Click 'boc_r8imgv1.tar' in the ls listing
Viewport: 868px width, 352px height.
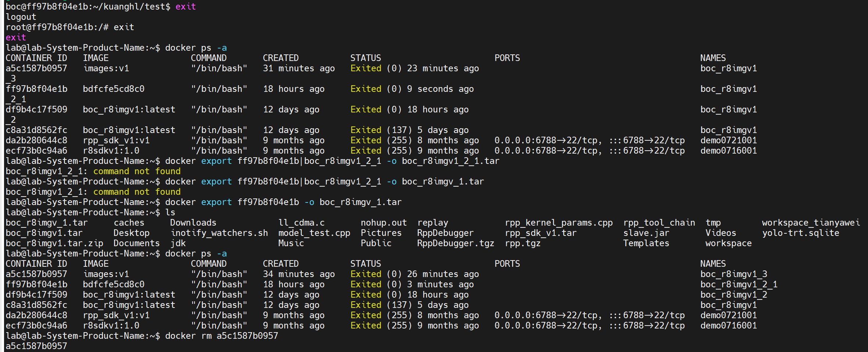[44, 233]
